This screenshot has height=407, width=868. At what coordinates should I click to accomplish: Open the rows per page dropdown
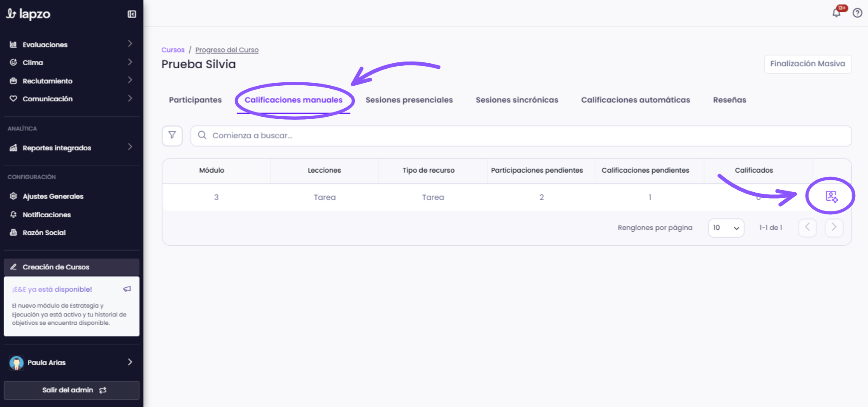point(726,228)
